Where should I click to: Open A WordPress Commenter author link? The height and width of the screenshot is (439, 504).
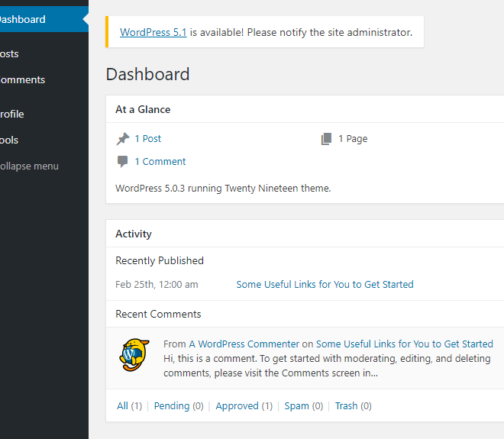(244, 344)
